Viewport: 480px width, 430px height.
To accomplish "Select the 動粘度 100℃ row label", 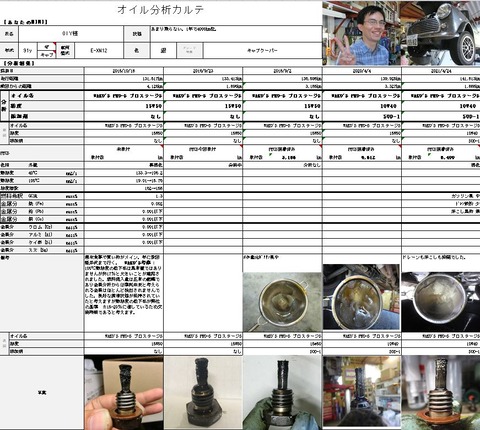I will (x=42, y=181).
